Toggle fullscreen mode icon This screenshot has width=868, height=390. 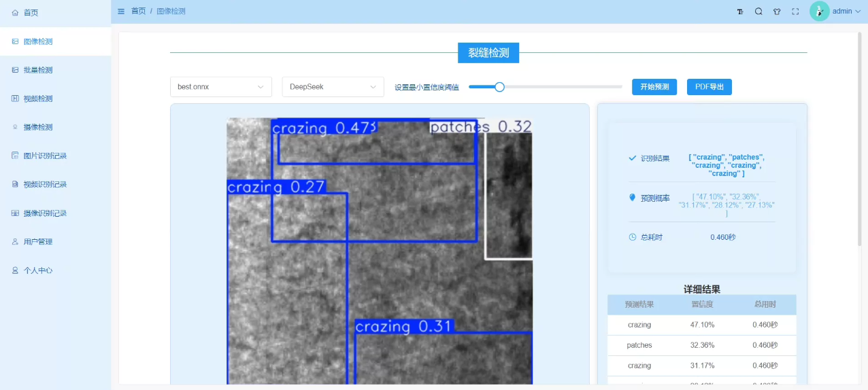pyautogui.click(x=795, y=12)
